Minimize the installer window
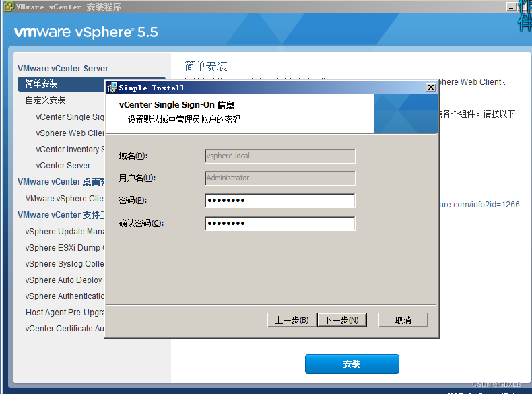The height and width of the screenshot is (394, 532). click(511, 7)
